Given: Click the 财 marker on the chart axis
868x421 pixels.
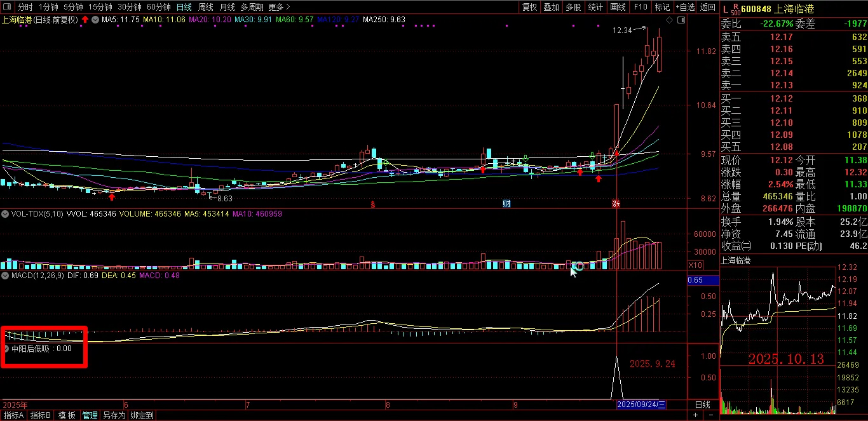Looking at the screenshot, I should pos(506,204).
